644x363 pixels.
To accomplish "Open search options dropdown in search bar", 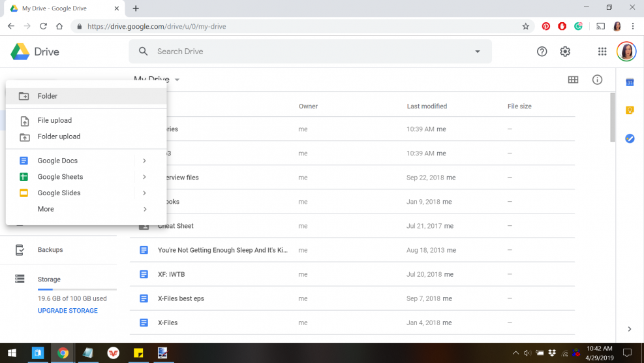I will click(477, 52).
